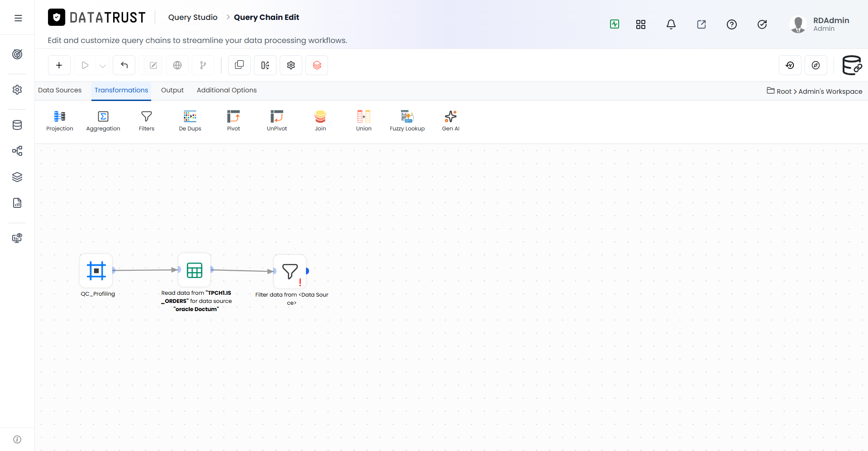The width and height of the screenshot is (868, 451).
Task: Open the database icon in the sidebar
Action: click(17, 125)
